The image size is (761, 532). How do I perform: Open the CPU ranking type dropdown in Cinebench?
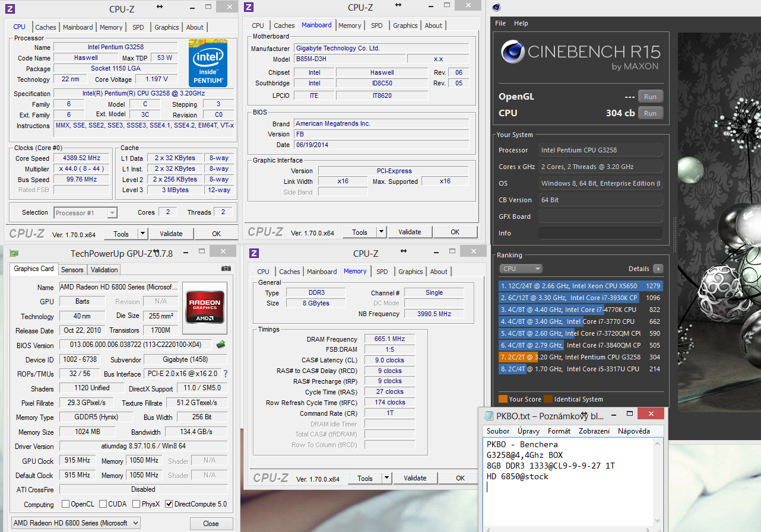click(521, 269)
